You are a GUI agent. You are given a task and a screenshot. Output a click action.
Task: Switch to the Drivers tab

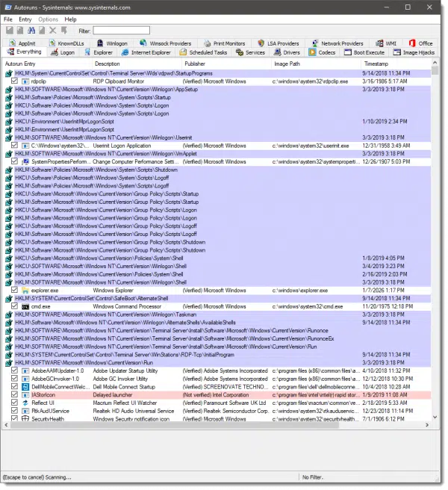click(287, 52)
